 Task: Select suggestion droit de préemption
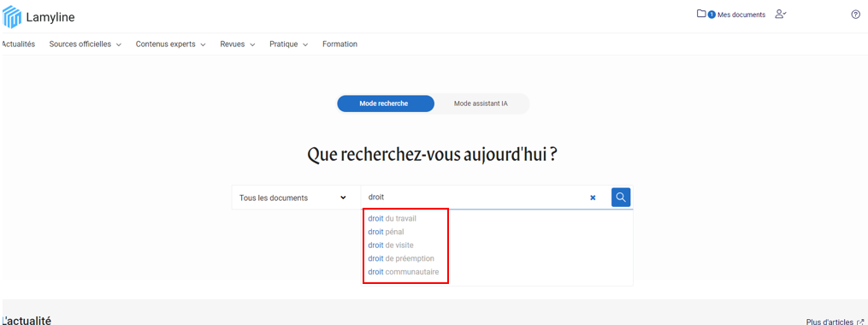(x=401, y=258)
